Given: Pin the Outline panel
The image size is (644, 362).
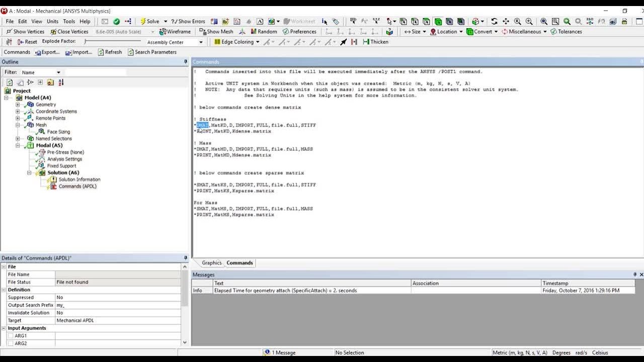Looking at the screenshot, I should coord(186,62).
